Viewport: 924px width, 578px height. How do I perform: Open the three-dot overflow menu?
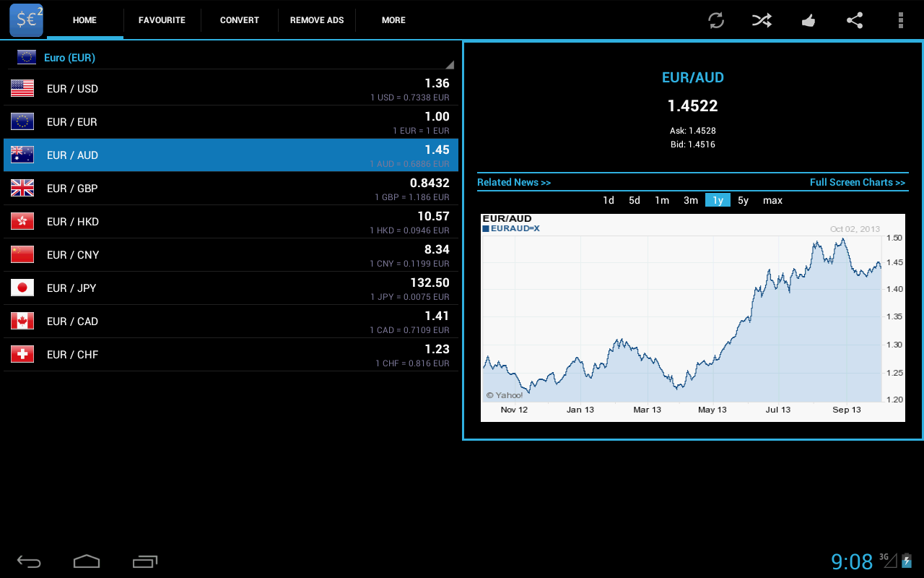tap(901, 20)
